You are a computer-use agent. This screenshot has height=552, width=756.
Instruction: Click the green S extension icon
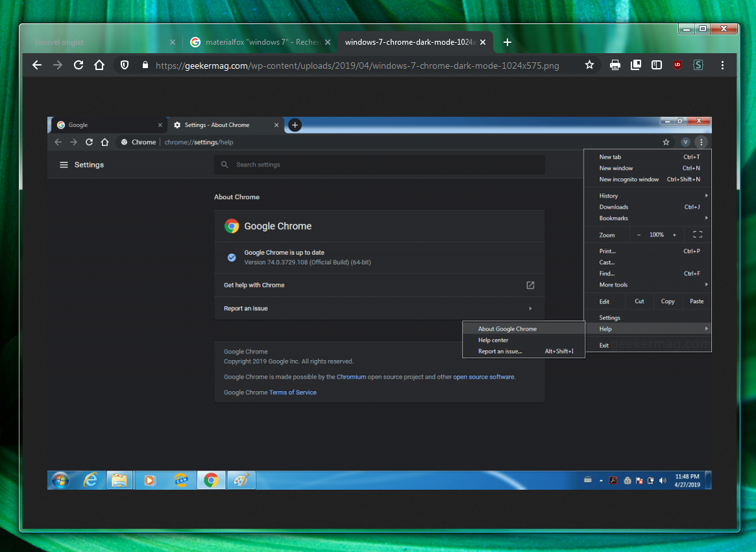698,65
